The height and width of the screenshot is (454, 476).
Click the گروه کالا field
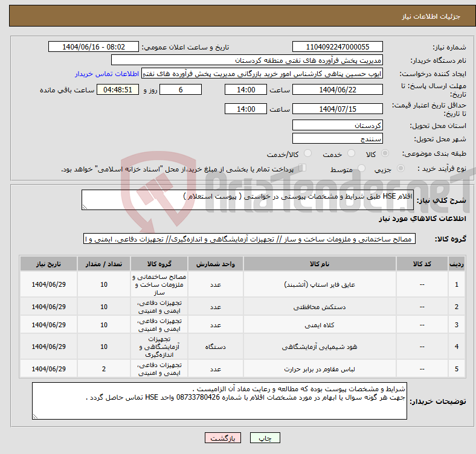[249, 239]
